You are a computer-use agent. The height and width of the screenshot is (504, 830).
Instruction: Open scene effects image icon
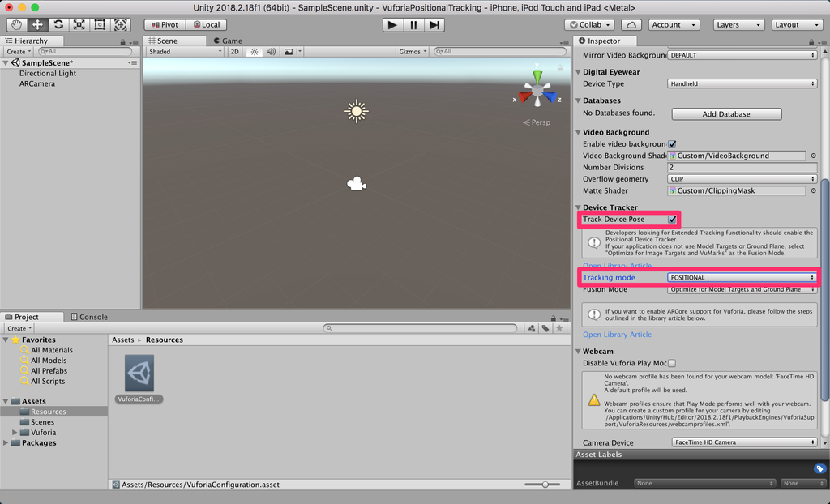coord(289,51)
